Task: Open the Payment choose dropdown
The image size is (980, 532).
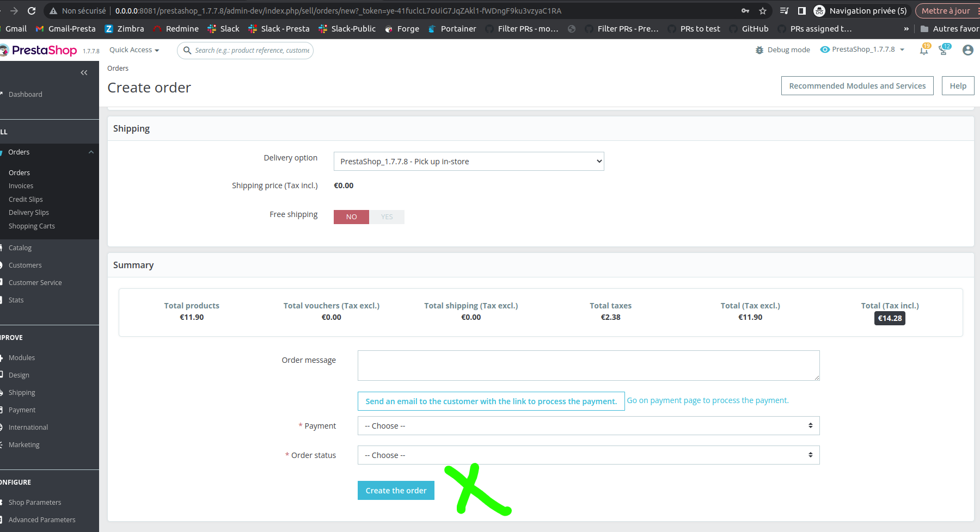Action: click(588, 425)
